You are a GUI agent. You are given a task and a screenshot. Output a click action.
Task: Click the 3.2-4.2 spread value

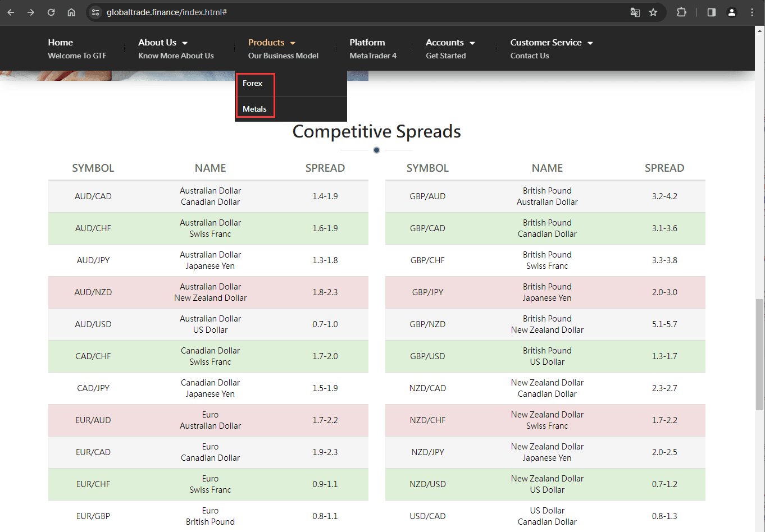664,196
